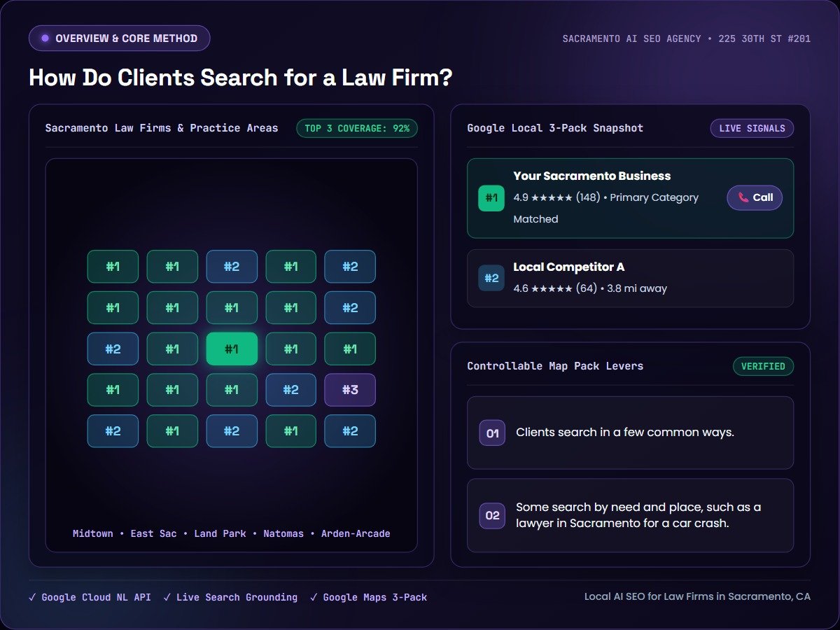Click the green #1 rank badge in the business card

pyautogui.click(x=491, y=198)
